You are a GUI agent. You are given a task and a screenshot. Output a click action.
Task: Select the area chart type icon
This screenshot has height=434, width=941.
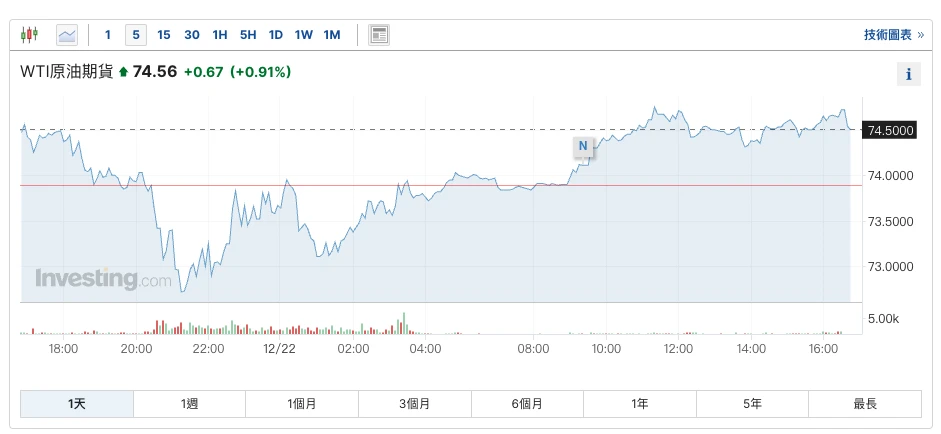pyautogui.click(x=67, y=35)
